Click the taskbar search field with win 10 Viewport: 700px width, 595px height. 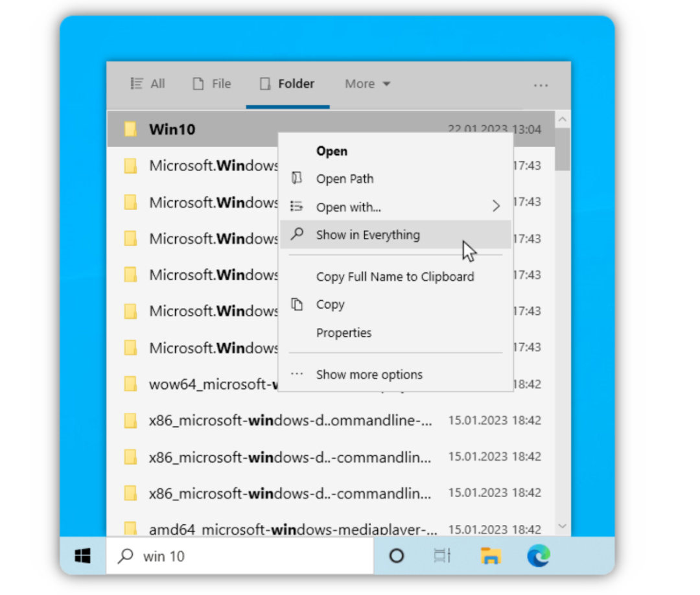click(240, 556)
